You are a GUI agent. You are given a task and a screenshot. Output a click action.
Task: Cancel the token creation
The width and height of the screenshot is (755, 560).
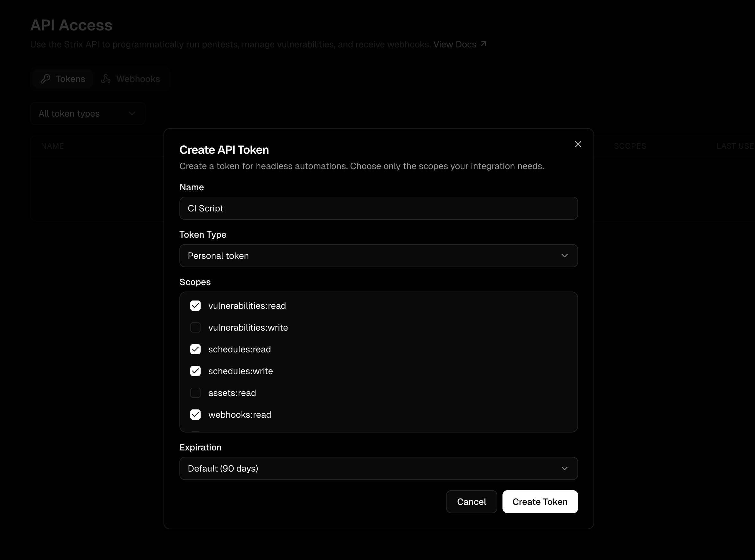[x=472, y=502]
